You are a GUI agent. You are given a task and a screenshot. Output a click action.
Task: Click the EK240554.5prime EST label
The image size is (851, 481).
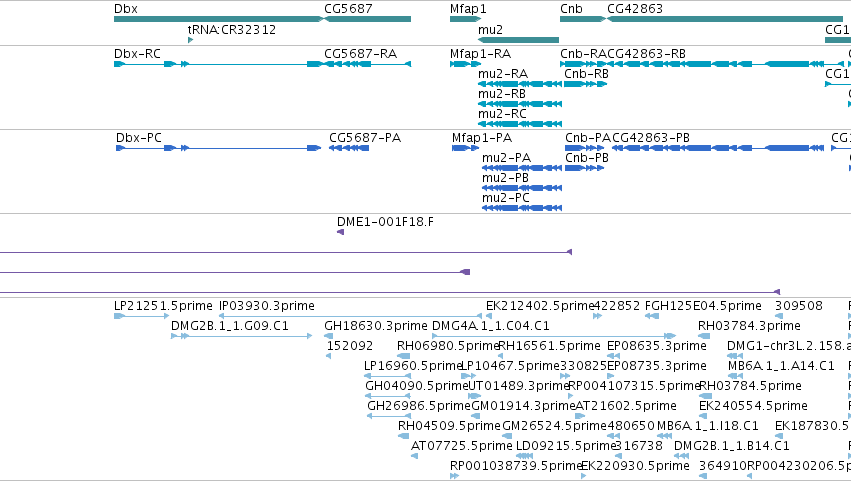pyautogui.click(x=753, y=407)
